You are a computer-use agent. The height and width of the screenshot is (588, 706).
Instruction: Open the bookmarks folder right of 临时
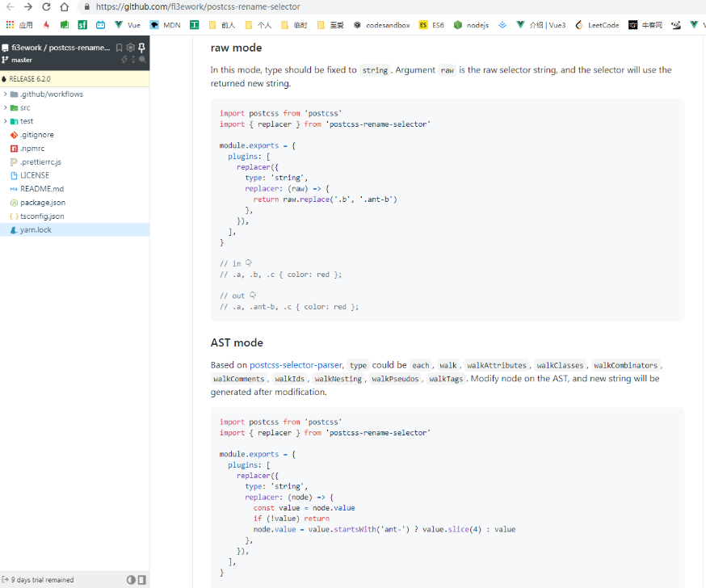pos(330,25)
